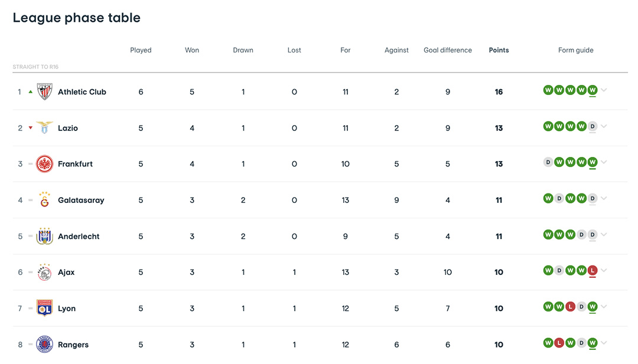Click Frankfurt's 10 goals for value
The width and height of the screenshot is (638, 364).
[346, 164]
